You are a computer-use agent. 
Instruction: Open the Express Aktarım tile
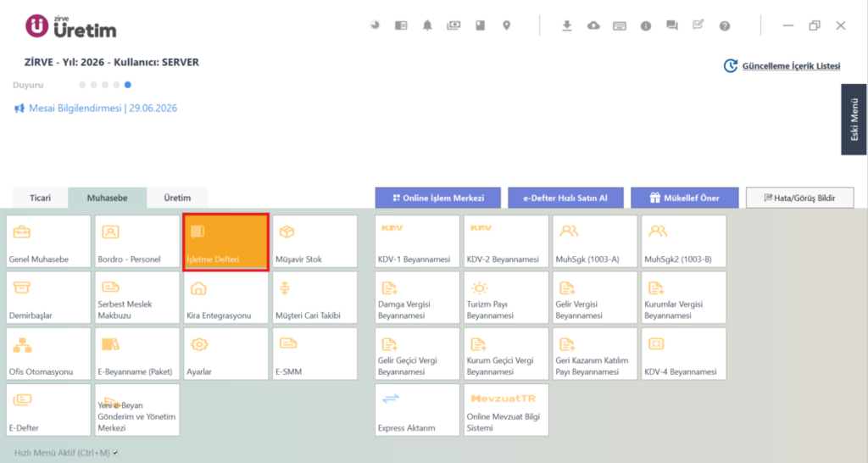[417, 410]
